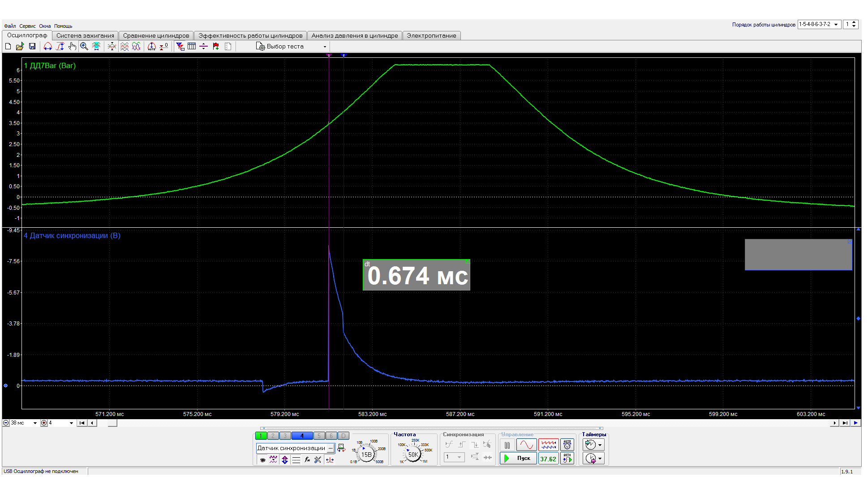The height and width of the screenshot is (477, 868).
Task: Select vertical amplitude measure tool
Action: (x=60, y=46)
